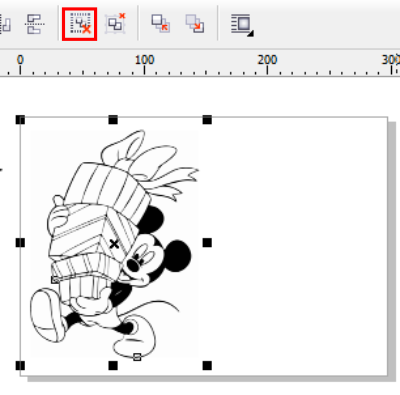Click the middle-right selection handle

click(207, 243)
